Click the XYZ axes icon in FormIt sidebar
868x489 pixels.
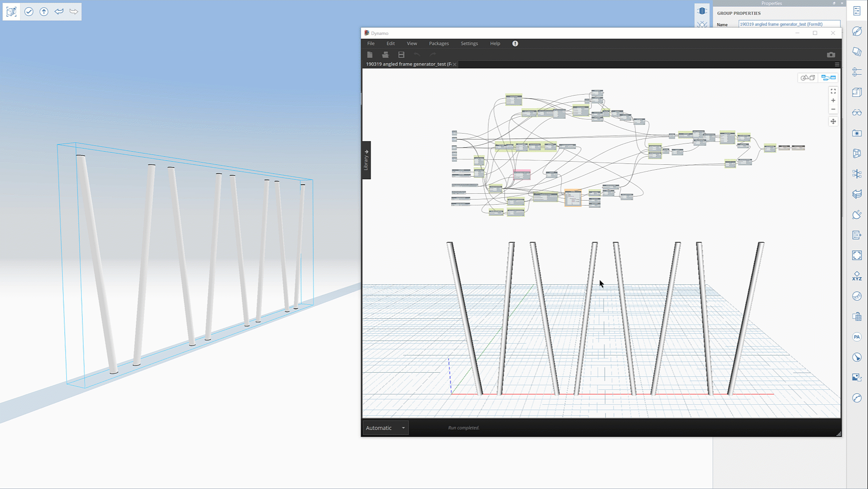857,275
